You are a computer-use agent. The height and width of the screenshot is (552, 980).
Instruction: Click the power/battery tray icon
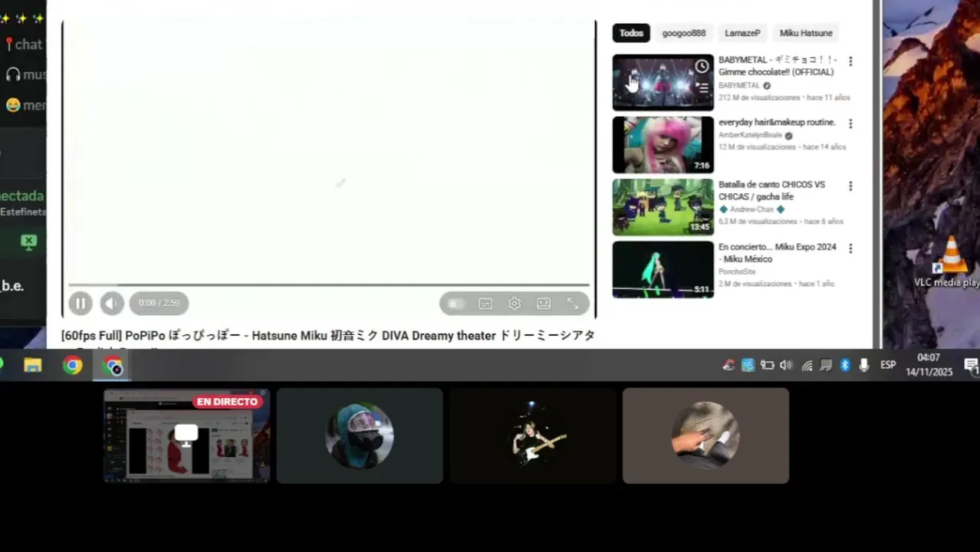pyautogui.click(x=767, y=365)
